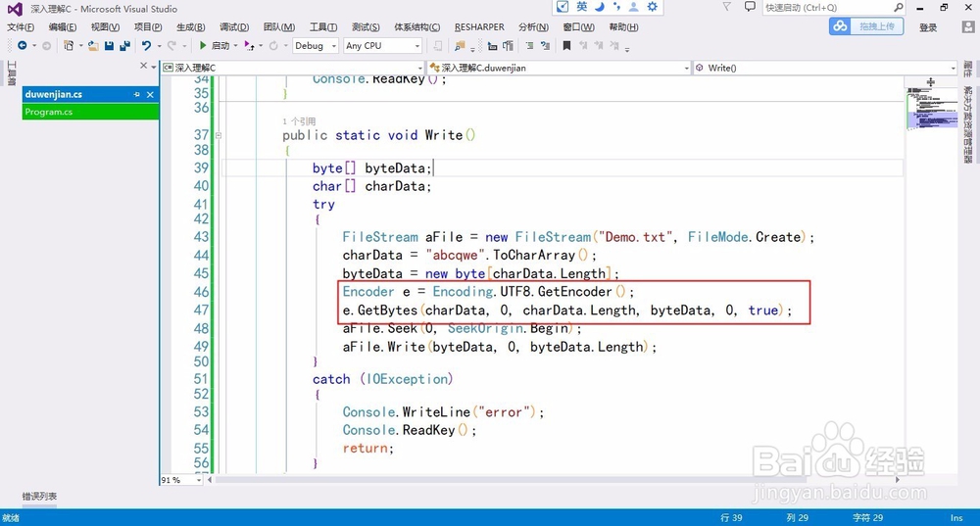980x526 pixels.
Task: Click the Save All icon
Action: coord(125,46)
